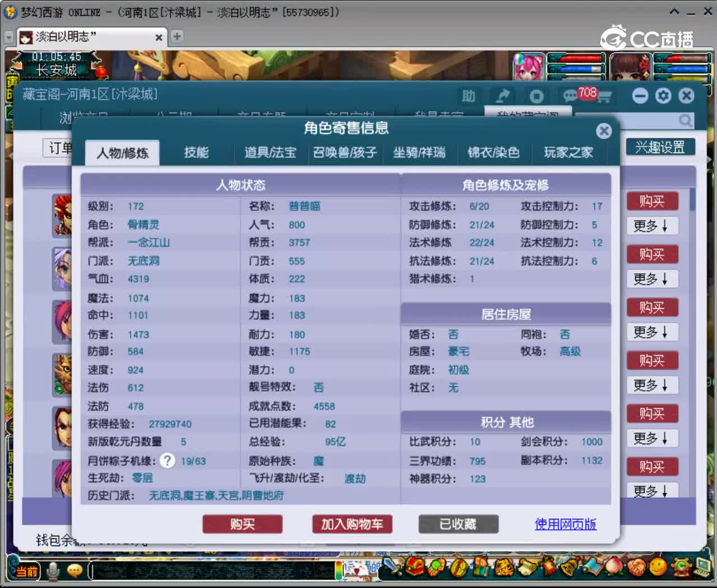Click pink-haired character portrait at top
Image resolution: width=717 pixels, height=588 pixels.
pos(529,67)
